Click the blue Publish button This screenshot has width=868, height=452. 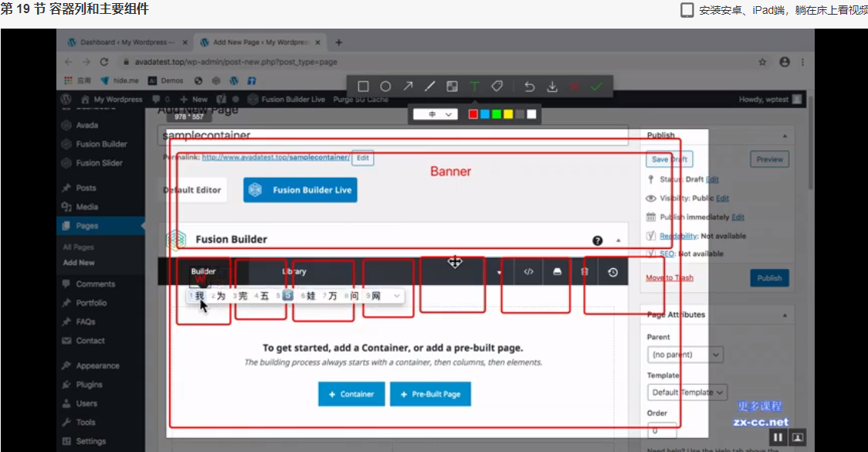tap(769, 278)
